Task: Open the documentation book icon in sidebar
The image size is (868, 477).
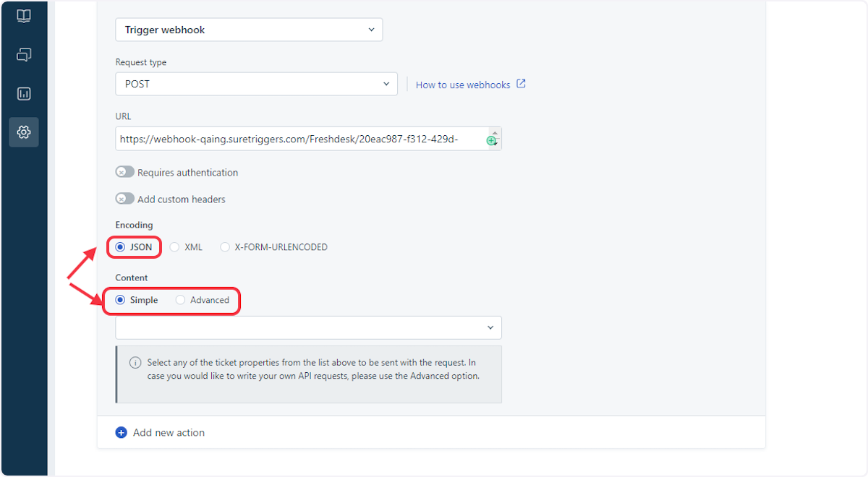Action: tap(24, 16)
